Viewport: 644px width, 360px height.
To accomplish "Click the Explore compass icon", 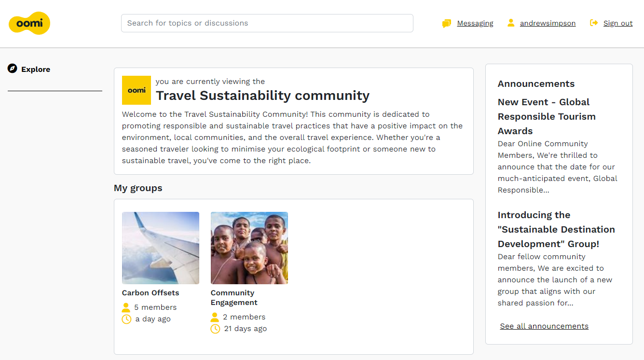I will (x=13, y=69).
